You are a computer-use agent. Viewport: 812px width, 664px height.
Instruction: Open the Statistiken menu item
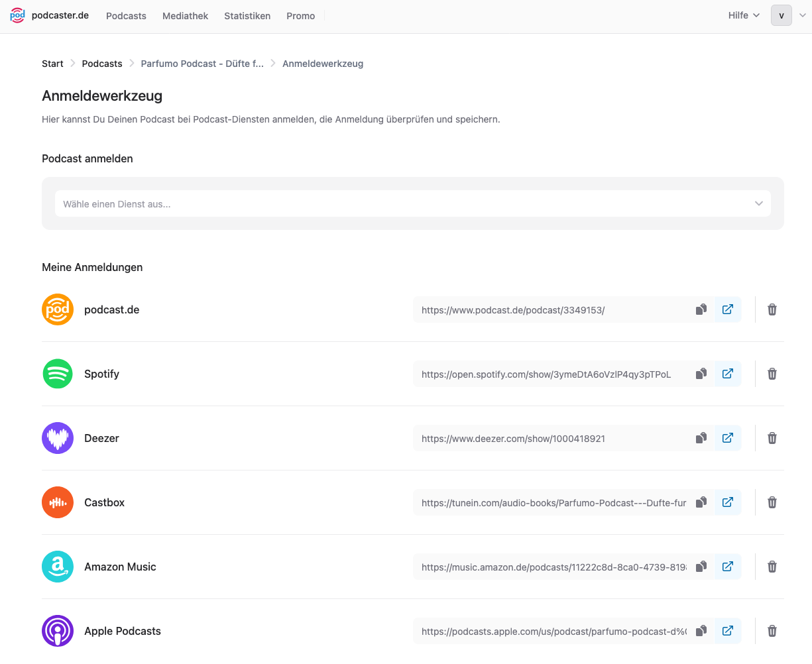[247, 16]
